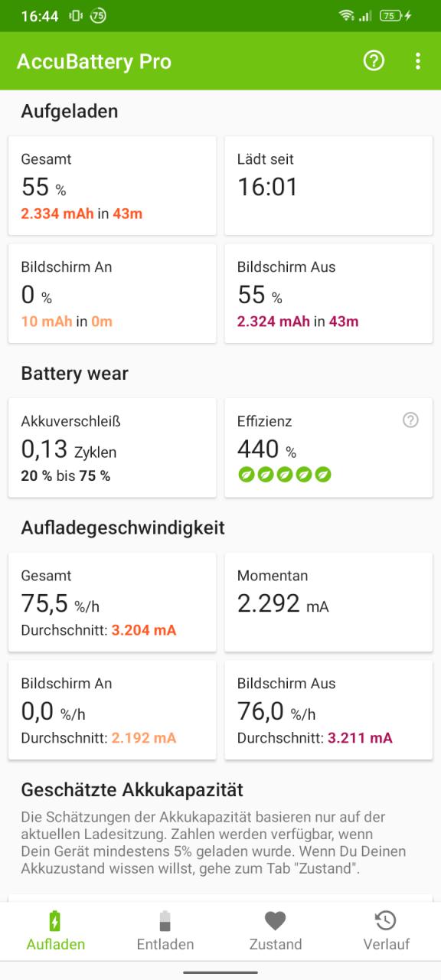Screen dimensions: 441x980
Task: Tap the battery percentage status bar icon
Action: 390,15
